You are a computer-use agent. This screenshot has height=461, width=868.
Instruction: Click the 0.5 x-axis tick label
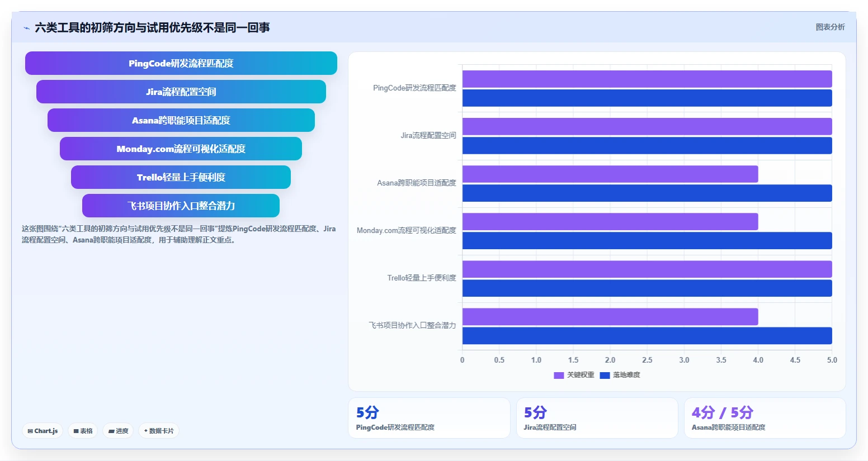499,360
